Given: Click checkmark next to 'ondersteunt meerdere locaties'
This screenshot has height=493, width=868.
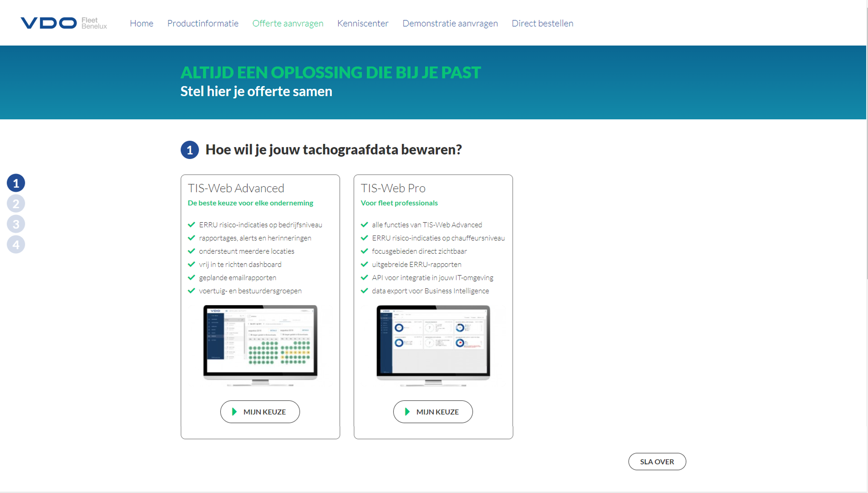Looking at the screenshot, I should click(191, 251).
